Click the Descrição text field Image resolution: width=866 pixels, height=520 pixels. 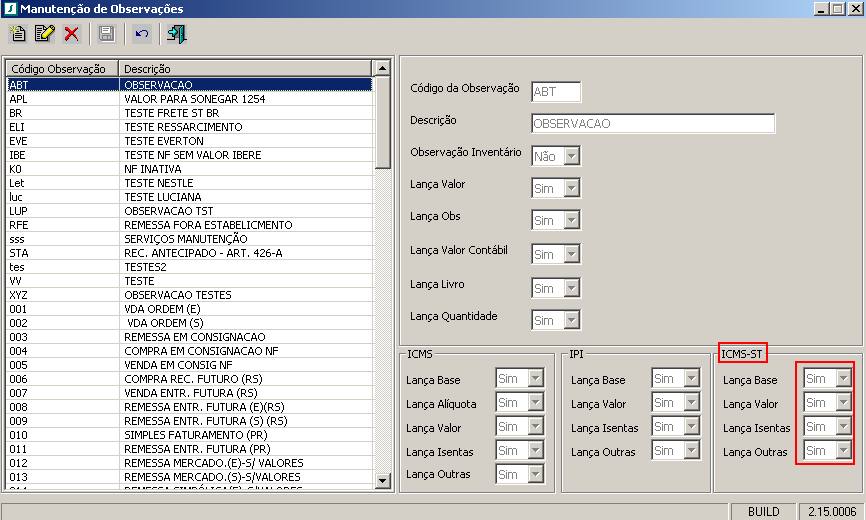[x=653, y=124]
